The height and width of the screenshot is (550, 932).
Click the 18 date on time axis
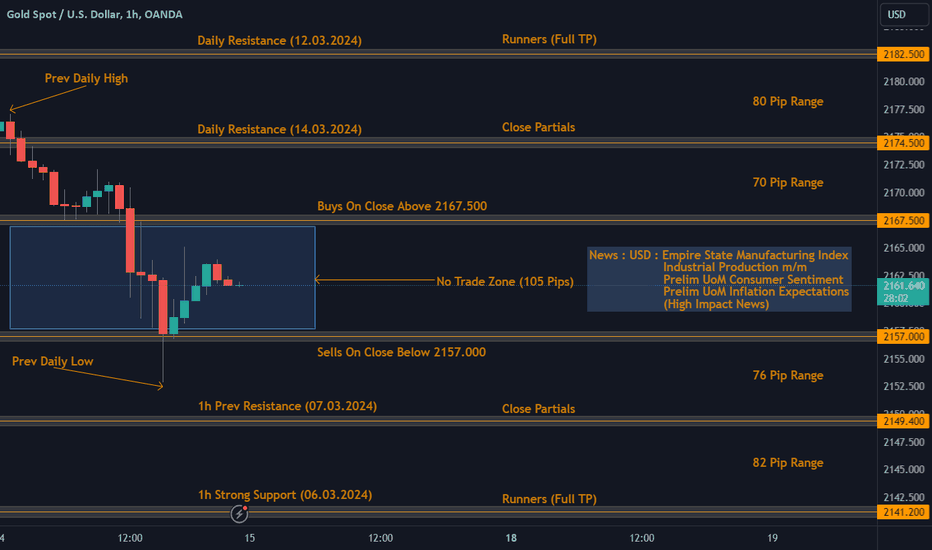tap(511, 538)
